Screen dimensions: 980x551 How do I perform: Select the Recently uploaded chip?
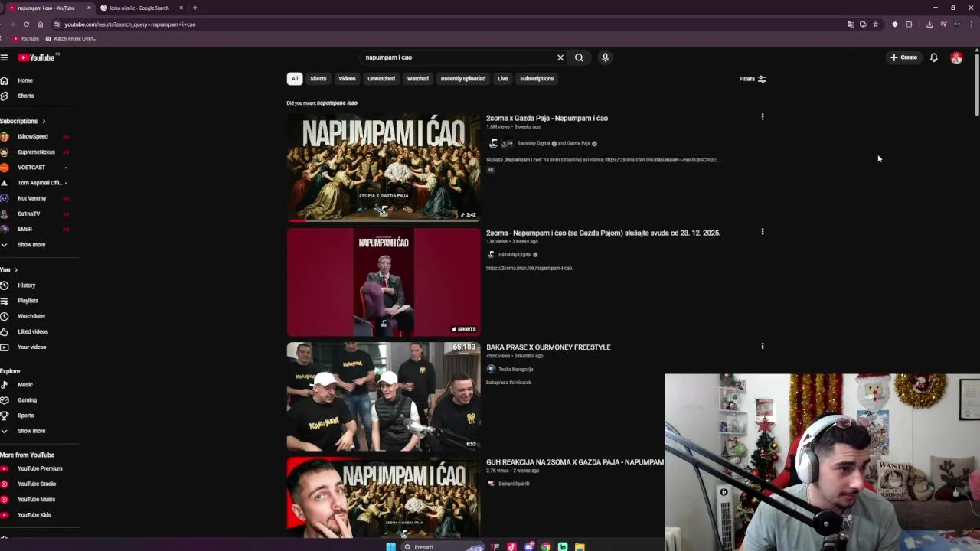click(463, 78)
